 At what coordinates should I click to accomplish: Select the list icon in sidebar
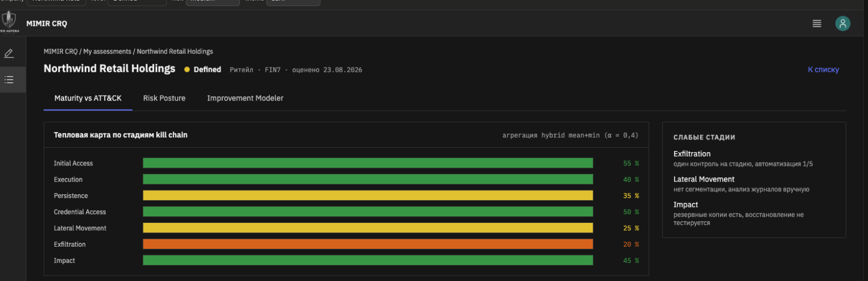(x=8, y=80)
